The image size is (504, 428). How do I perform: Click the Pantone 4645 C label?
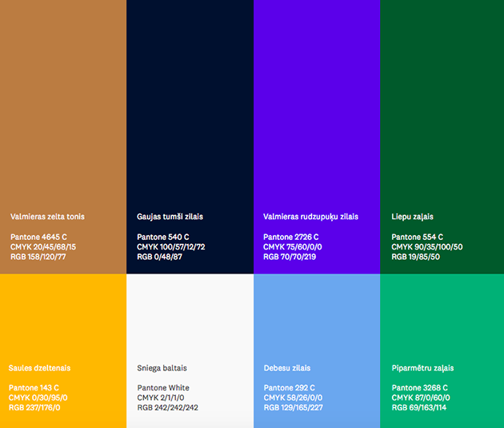pyautogui.click(x=38, y=237)
